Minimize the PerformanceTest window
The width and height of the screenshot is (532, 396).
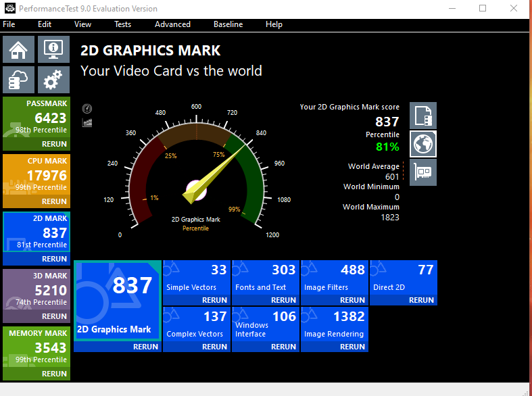[452, 8]
